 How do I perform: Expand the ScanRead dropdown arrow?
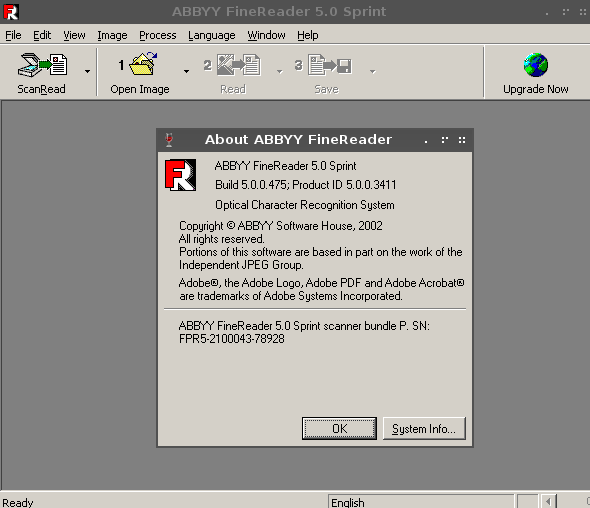tap(87, 71)
